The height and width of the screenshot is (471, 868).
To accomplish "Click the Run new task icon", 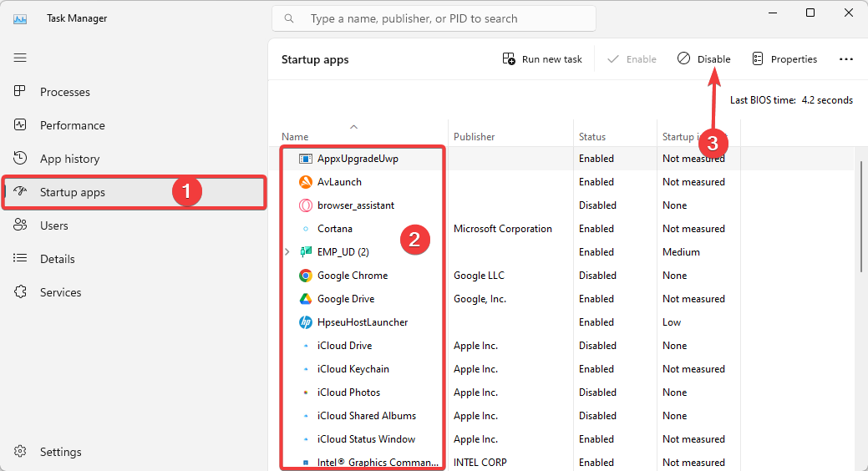I will [x=509, y=58].
